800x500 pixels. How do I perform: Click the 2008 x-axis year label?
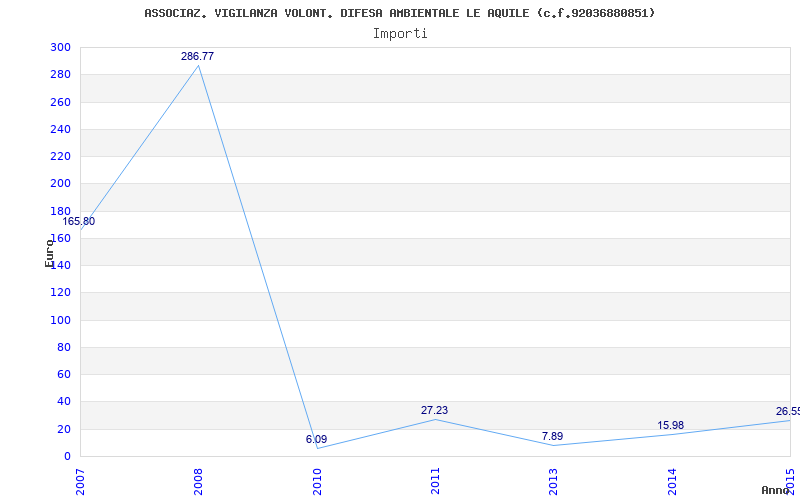pyautogui.click(x=198, y=482)
